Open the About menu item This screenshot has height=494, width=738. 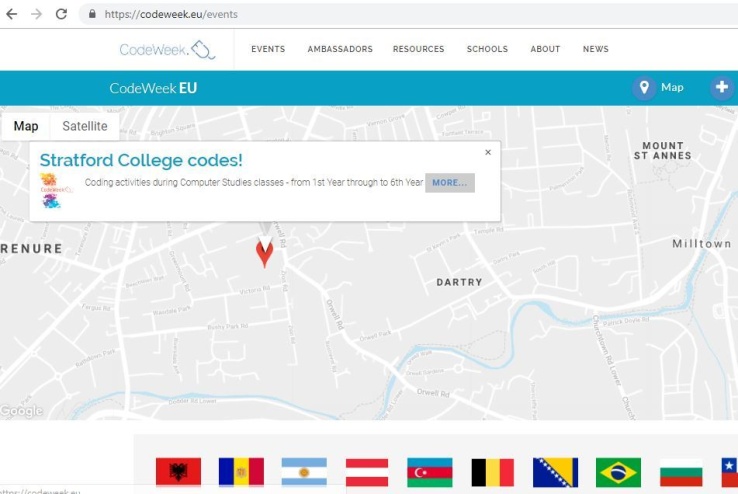click(x=545, y=49)
